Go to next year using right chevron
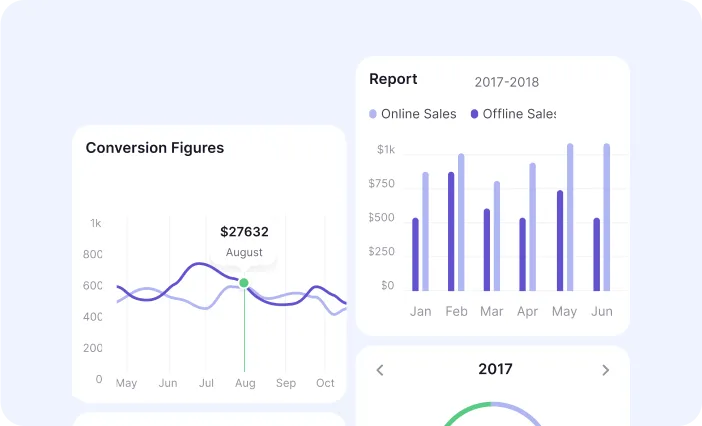Viewport: 702px width, 426px height. click(x=606, y=370)
